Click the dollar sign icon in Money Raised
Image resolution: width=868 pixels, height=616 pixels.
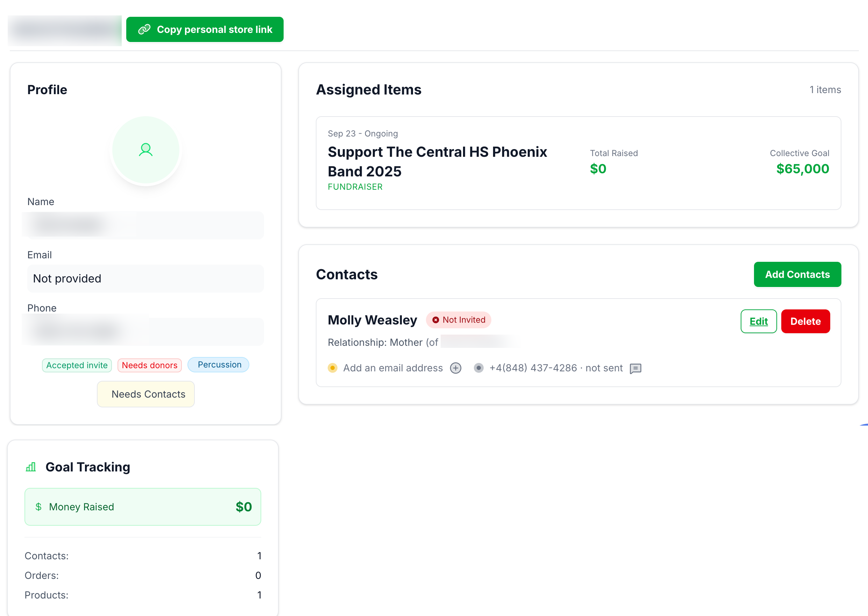[x=38, y=507]
